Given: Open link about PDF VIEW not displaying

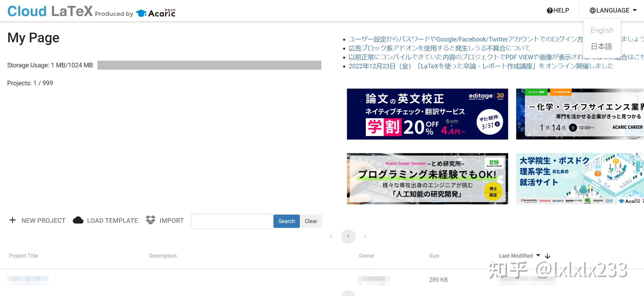Looking at the screenshot, I should point(466,57).
